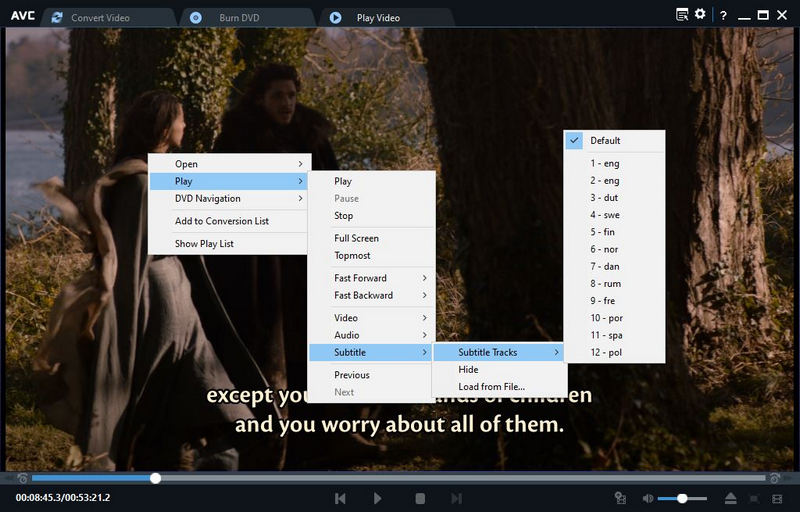The image size is (800, 512).
Task: Click the AVC logo
Action: click(23, 16)
